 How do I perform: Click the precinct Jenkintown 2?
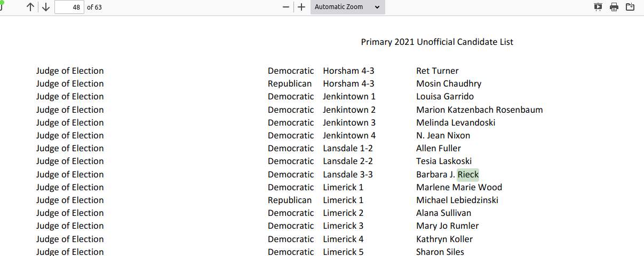(349, 110)
